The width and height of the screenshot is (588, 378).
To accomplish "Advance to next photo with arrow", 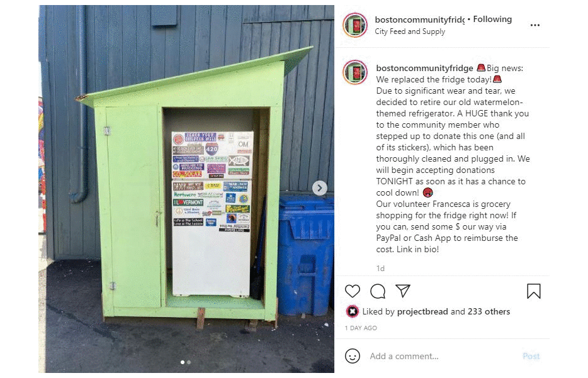I will click(320, 188).
